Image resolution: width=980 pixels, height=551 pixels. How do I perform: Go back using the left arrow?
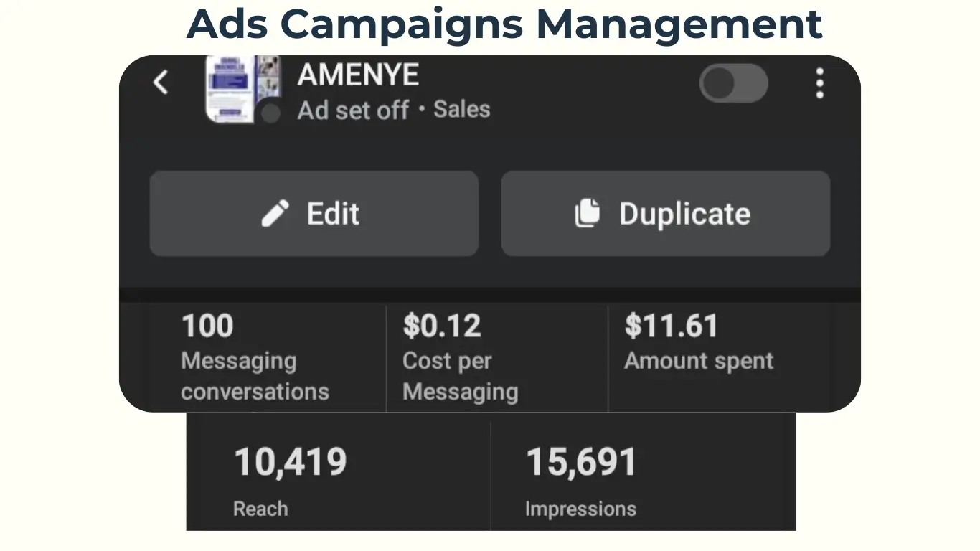click(x=161, y=83)
